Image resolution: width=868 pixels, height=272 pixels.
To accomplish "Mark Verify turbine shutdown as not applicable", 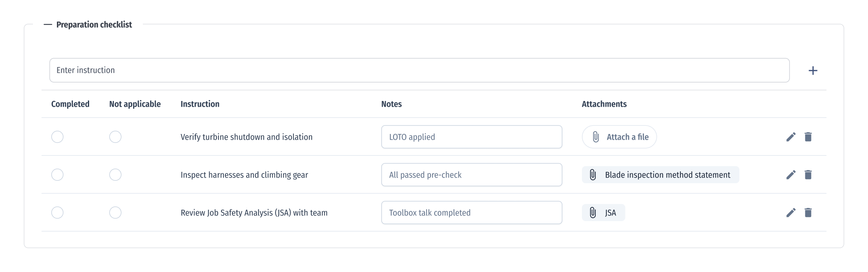I will tap(115, 137).
